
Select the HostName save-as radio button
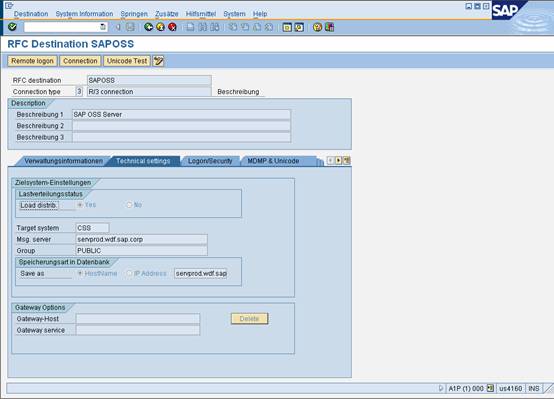(x=80, y=273)
